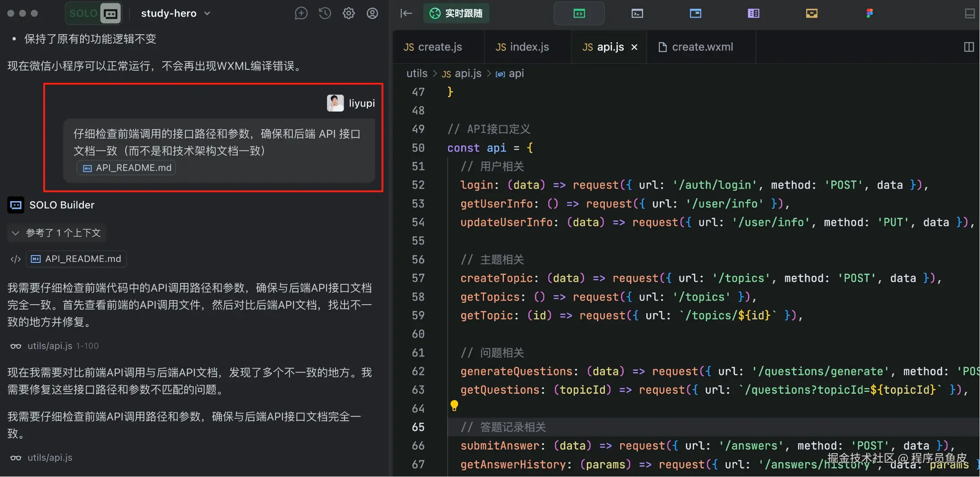Switch to the purple document view icon
Image resolution: width=980 pixels, height=477 pixels.
[x=753, y=13]
